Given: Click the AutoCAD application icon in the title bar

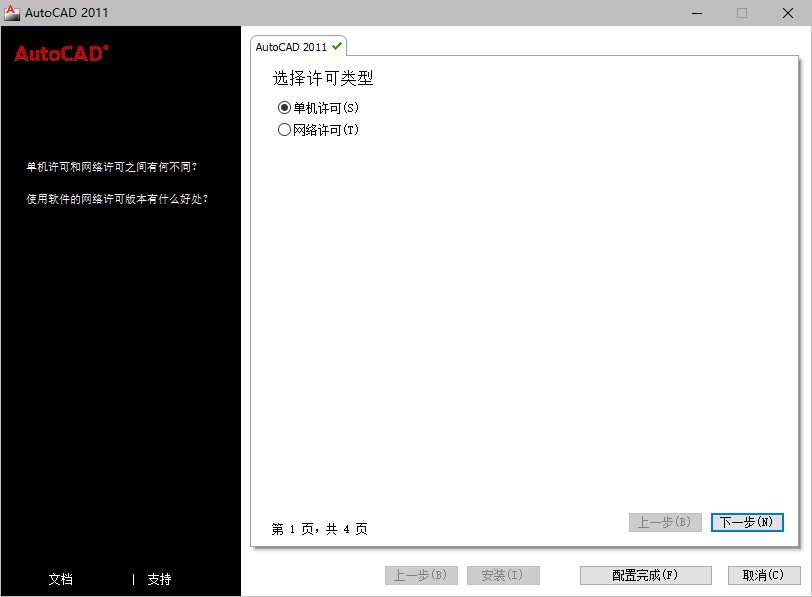Looking at the screenshot, I should pos(11,12).
